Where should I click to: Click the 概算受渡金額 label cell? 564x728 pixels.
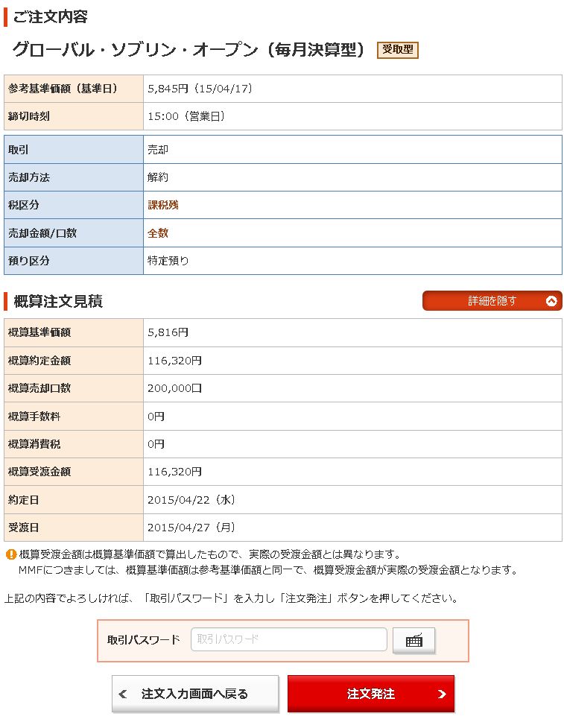tap(74, 472)
